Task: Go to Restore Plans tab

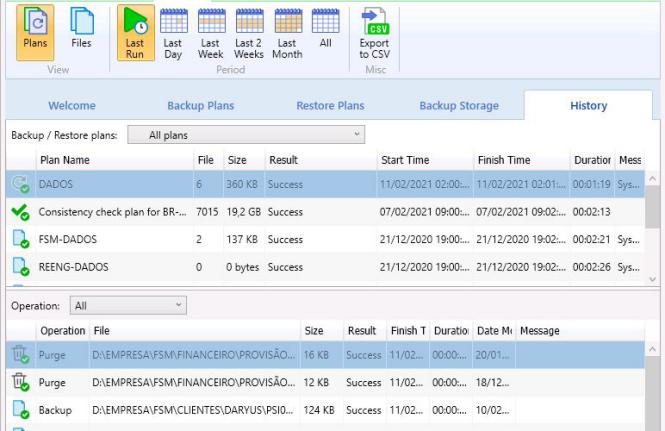Action: (x=330, y=106)
